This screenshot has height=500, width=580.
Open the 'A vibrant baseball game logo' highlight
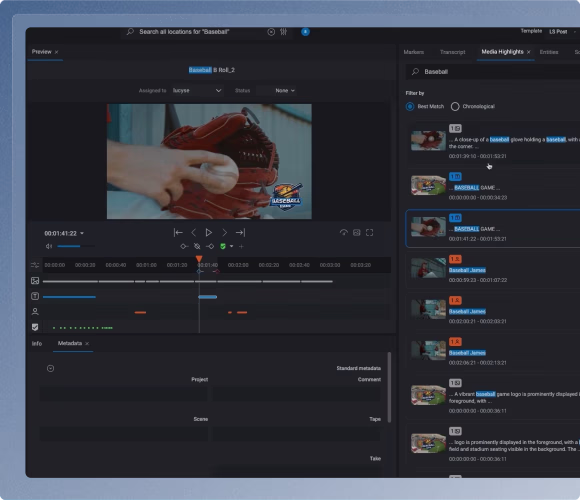(x=493, y=397)
